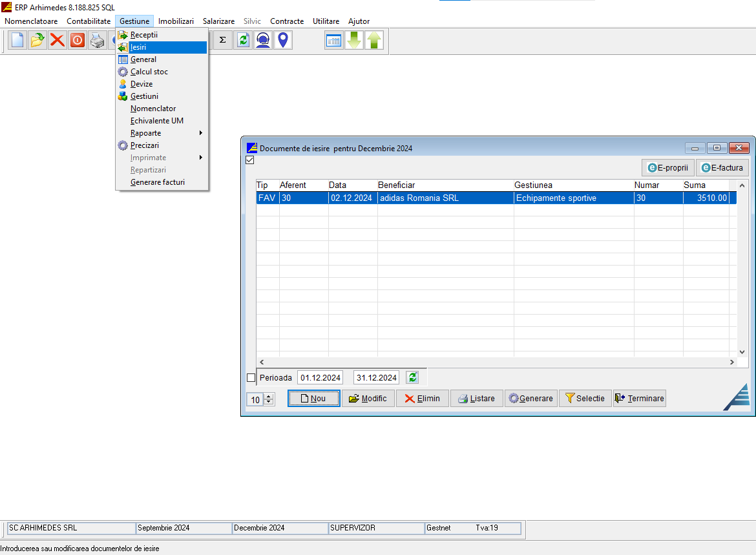Click the red X delete toolbar icon
Image resolution: width=756 pixels, height=555 pixels.
pyautogui.click(x=58, y=41)
